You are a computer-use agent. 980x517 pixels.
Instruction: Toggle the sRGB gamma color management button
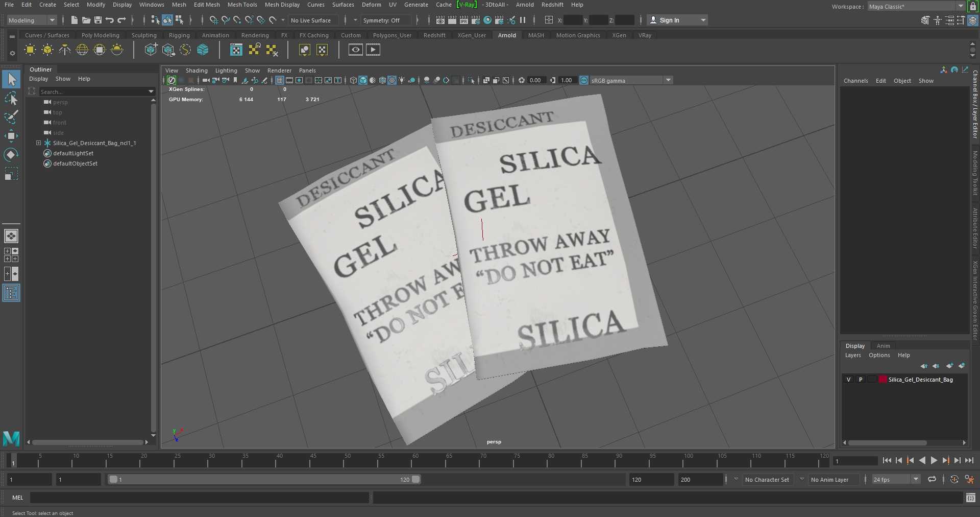(584, 80)
